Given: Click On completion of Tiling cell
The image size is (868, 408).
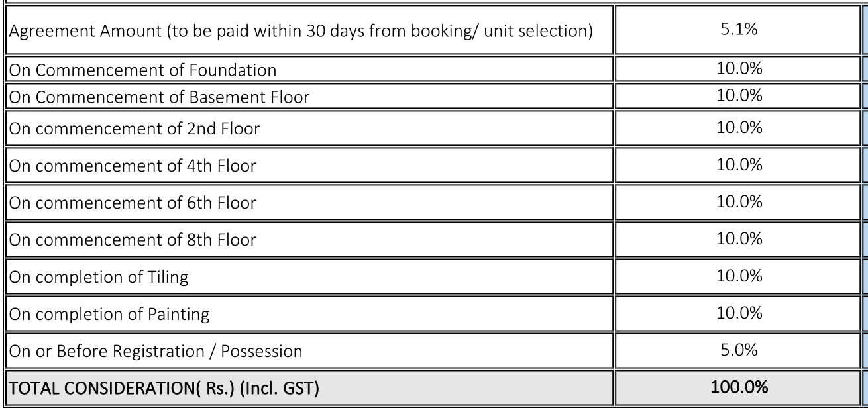Looking at the screenshot, I should click(x=97, y=277).
